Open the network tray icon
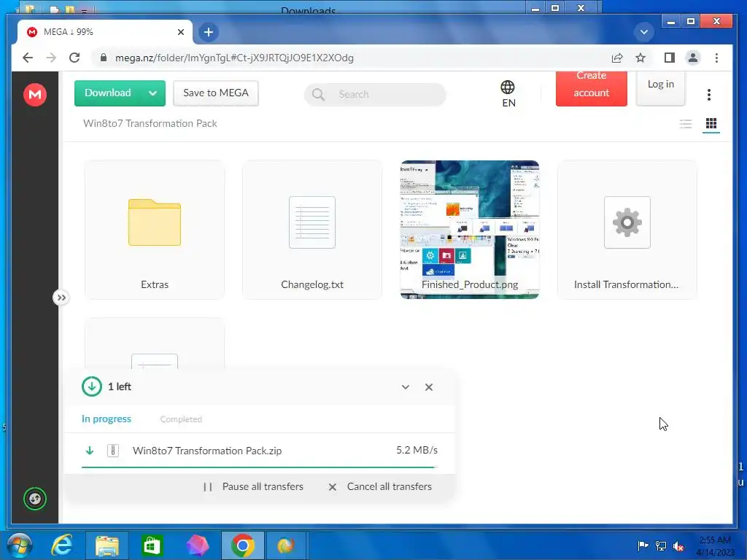The image size is (747, 560). click(x=661, y=545)
